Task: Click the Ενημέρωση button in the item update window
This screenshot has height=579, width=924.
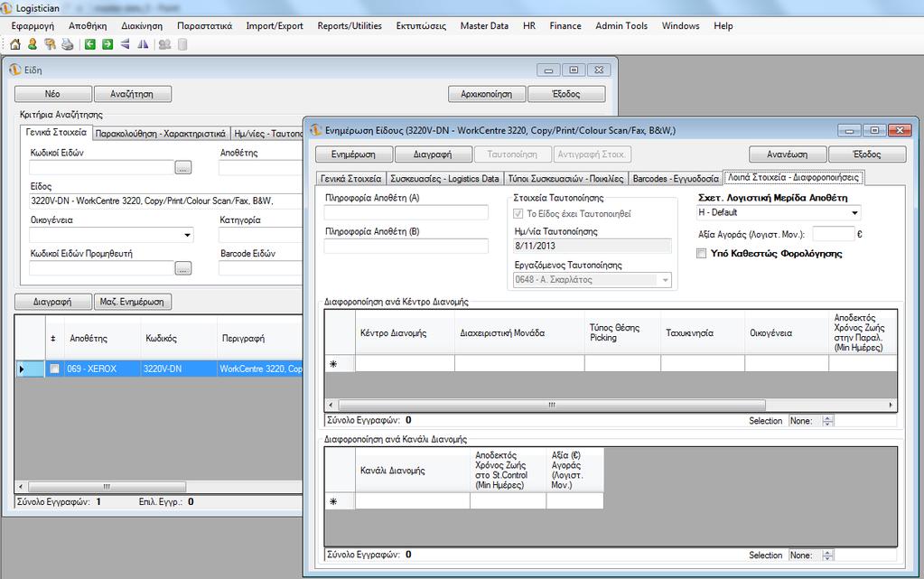Action: (x=353, y=154)
